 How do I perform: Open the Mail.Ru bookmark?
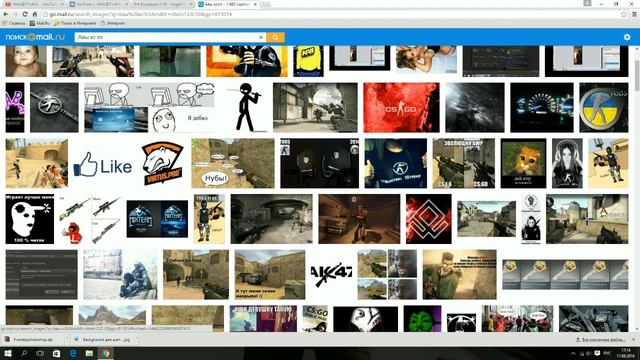(40, 23)
